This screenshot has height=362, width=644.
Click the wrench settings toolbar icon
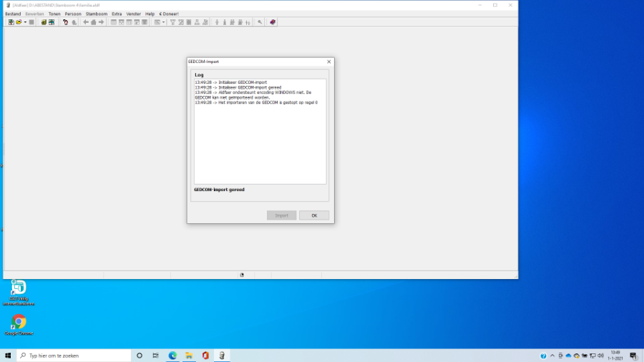point(260,22)
